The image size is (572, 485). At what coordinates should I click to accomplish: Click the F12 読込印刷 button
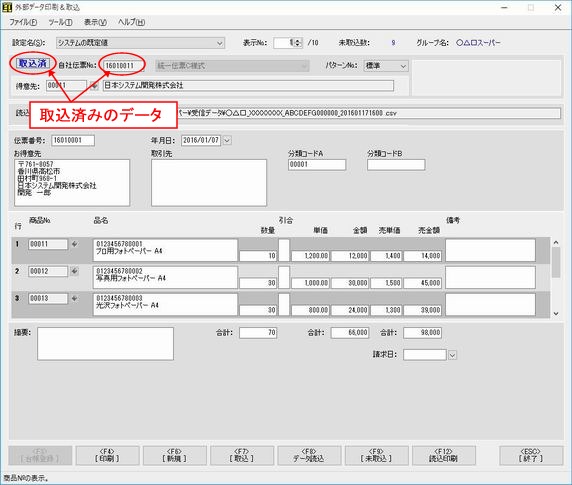click(444, 455)
